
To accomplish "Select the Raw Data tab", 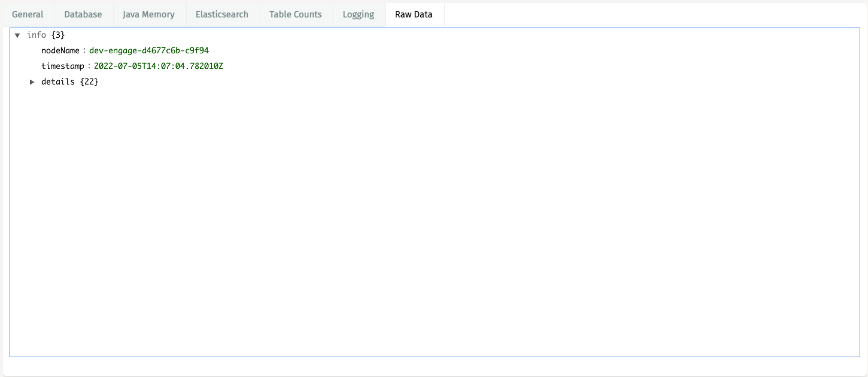I will 414,14.
